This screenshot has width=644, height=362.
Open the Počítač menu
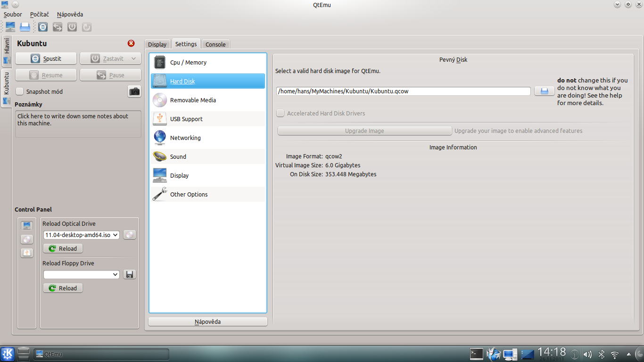(40, 15)
